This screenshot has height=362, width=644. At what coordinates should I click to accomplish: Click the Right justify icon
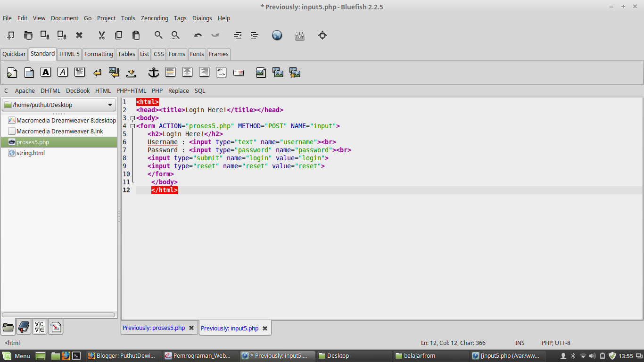[x=204, y=72]
